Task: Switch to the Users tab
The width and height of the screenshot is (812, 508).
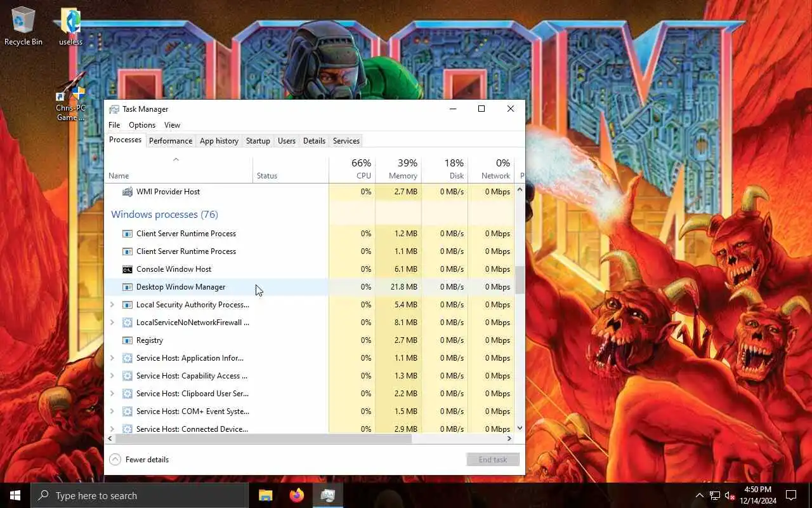Action: (287, 141)
